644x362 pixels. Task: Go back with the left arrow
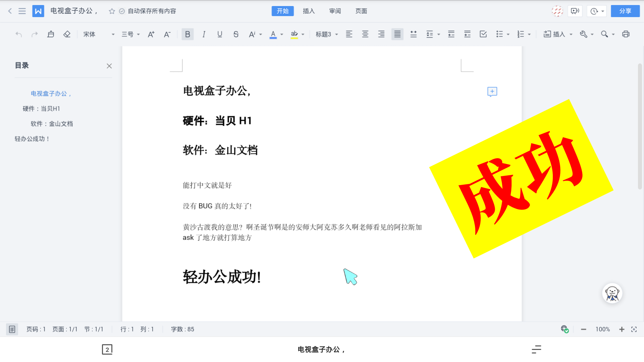[10, 11]
